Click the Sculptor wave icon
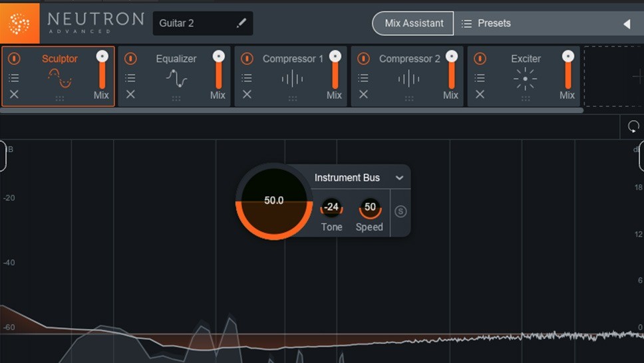Viewport: 644px width, 363px height. pyautogui.click(x=60, y=78)
